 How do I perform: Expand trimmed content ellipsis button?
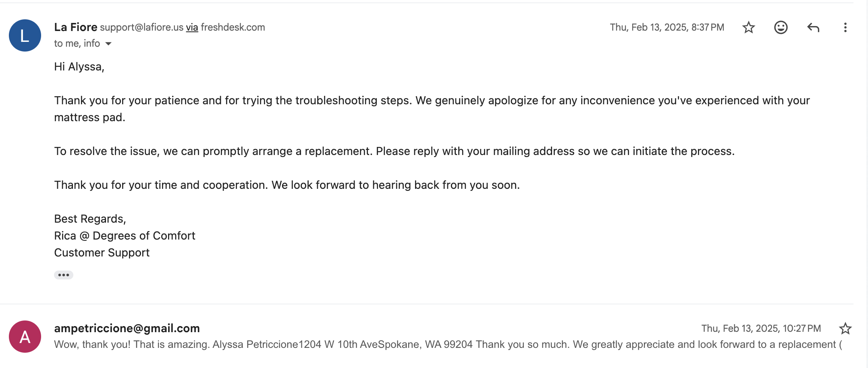[64, 275]
